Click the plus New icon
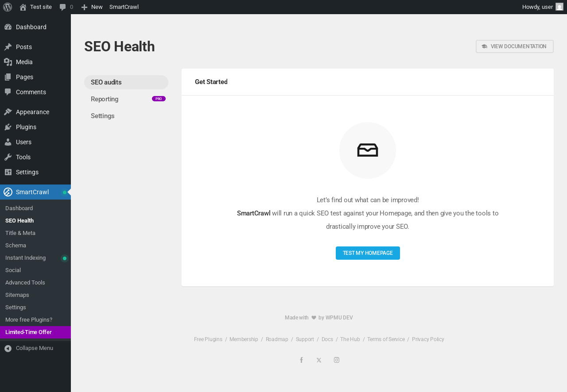 [84, 7]
